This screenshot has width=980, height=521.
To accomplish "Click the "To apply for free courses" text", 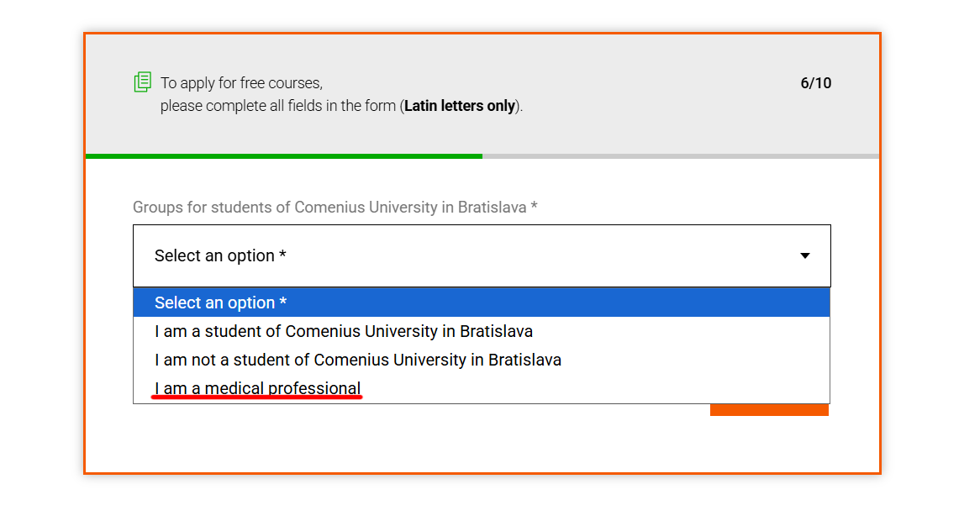I will (241, 83).
